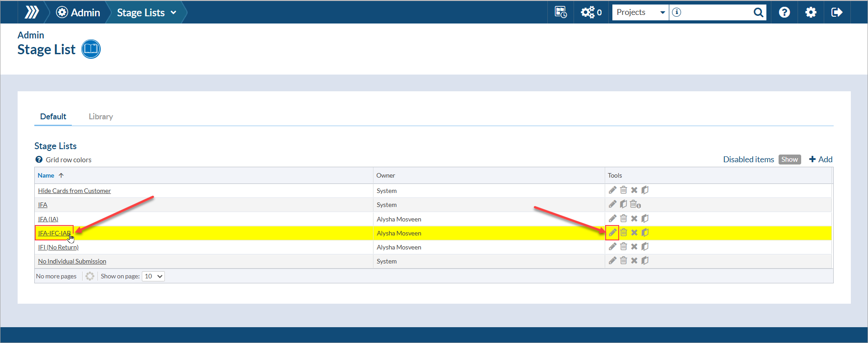The image size is (868, 343).
Task: Edit the IFI (No Return) stage list
Action: point(612,247)
